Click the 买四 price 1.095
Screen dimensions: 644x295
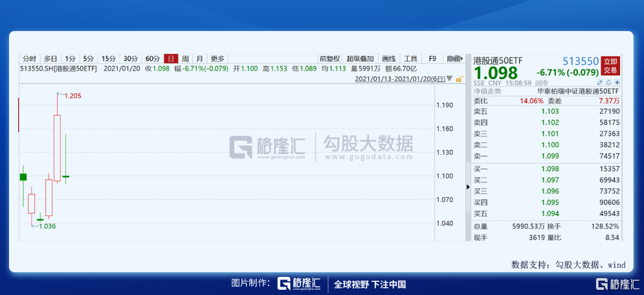pyautogui.click(x=550, y=202)
